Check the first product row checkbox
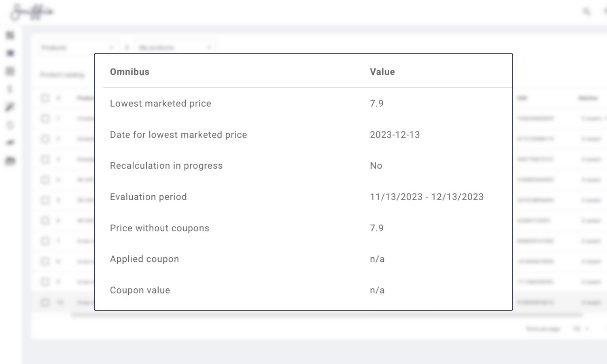 tap(45, 118)
